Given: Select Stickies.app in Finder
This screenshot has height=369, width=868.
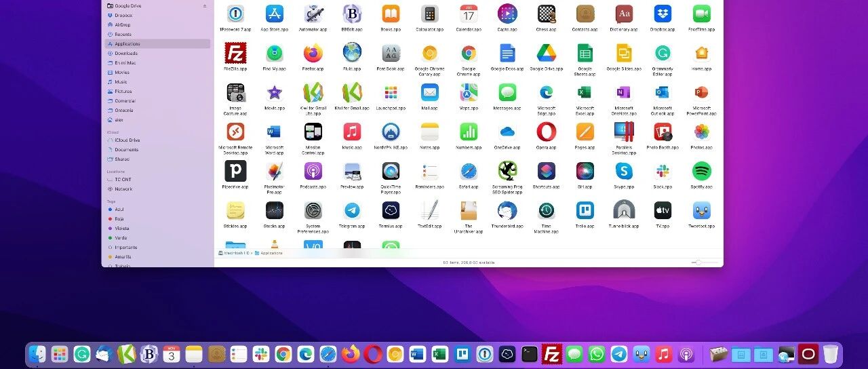Looking at the screenshot, I should pos(235,210).
